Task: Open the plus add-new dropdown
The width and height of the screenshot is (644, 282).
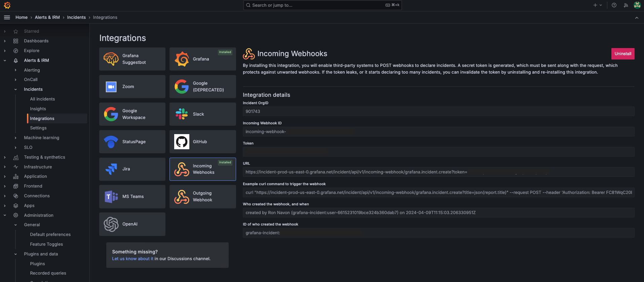Action: pos(597,5)
